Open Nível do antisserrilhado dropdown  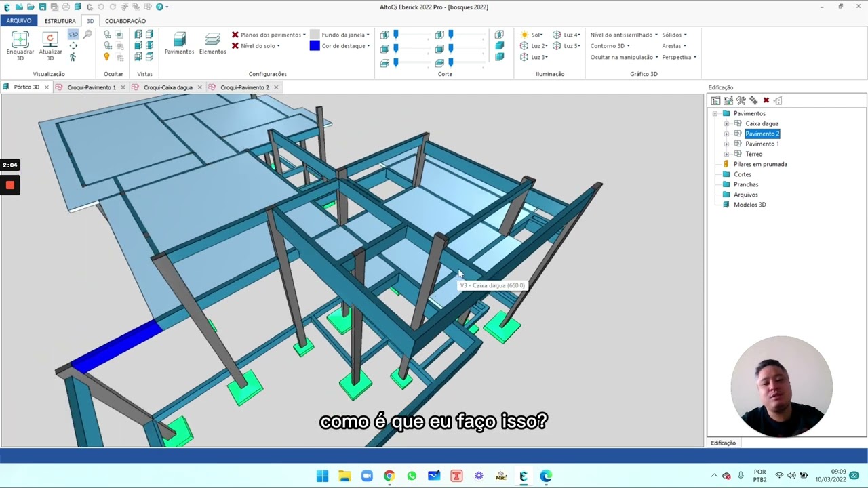[624, 35]
